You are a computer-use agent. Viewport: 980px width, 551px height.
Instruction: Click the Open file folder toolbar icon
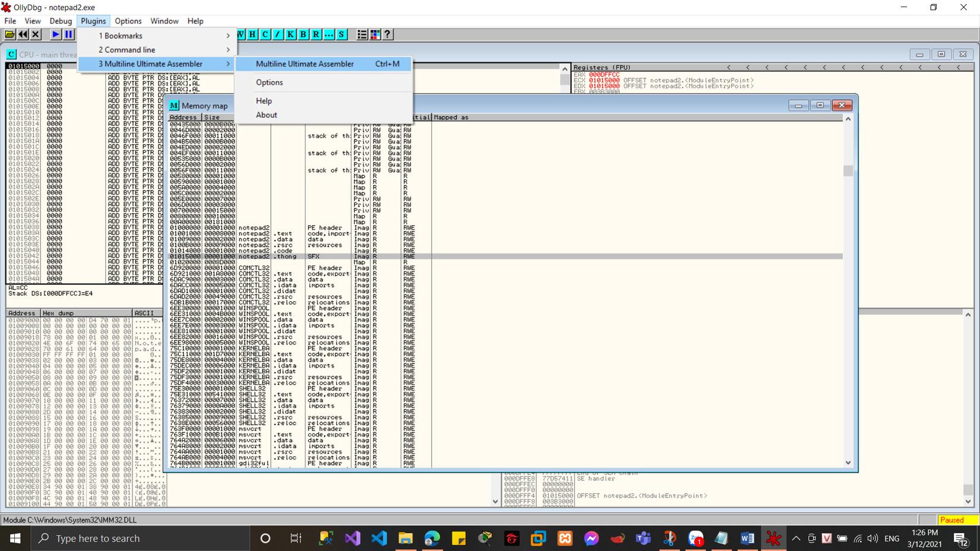pyautogui.click(x=10, y=34)
